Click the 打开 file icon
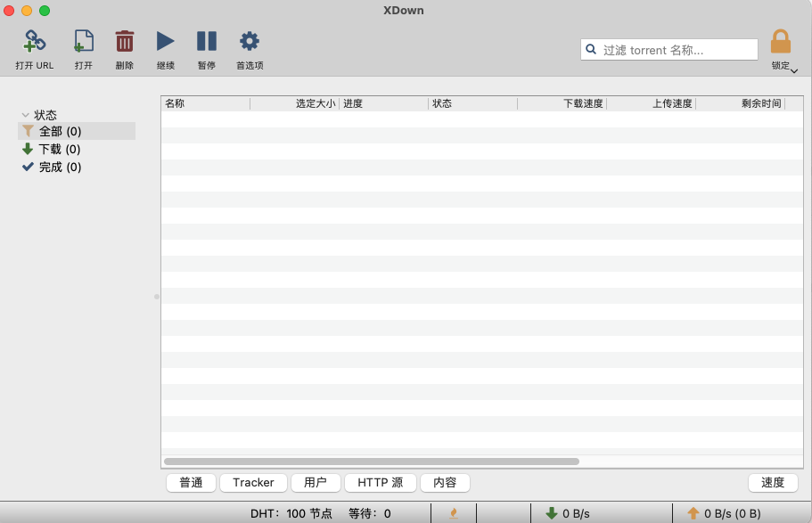The image size is (812, 523). (84, 41)
